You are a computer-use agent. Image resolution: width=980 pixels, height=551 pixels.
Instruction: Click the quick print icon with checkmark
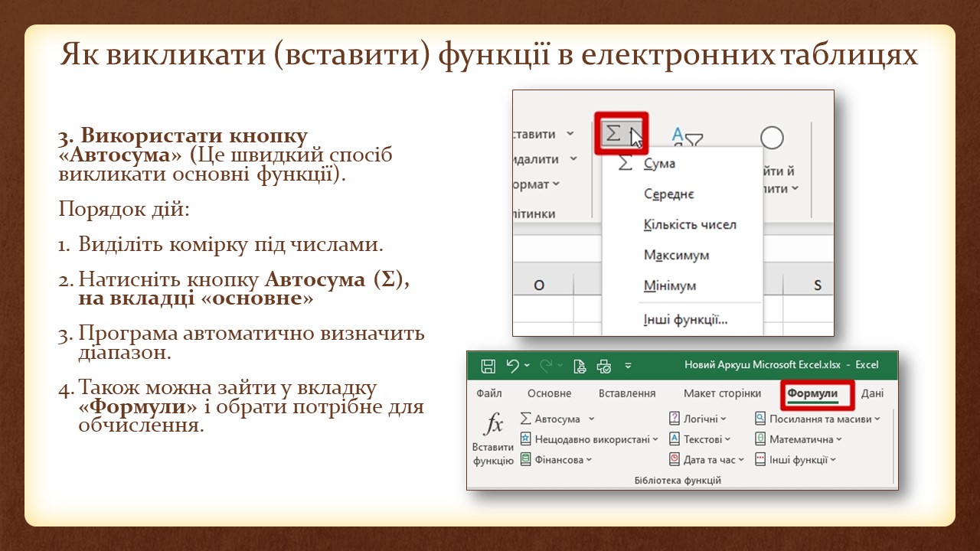tap(604, 366)
